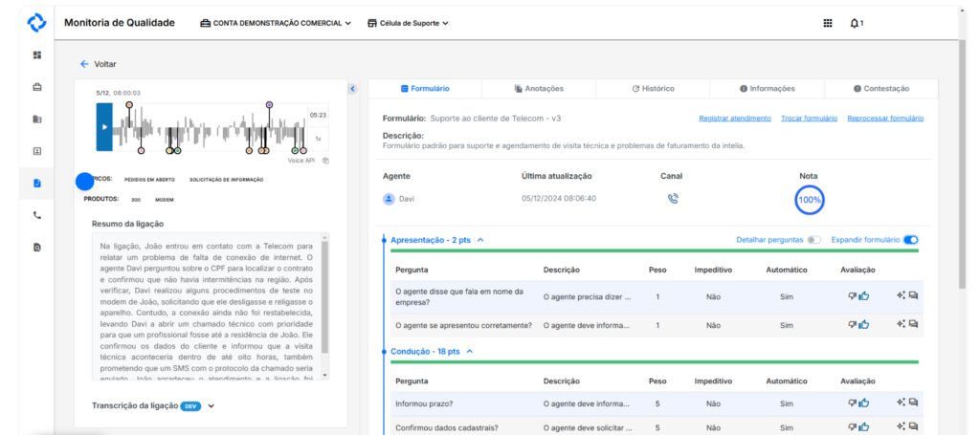This screenshot has height=435, width=980.
Task: Click thumbs up for 'Informou prazo?'
Action: [x=863, y=403]
